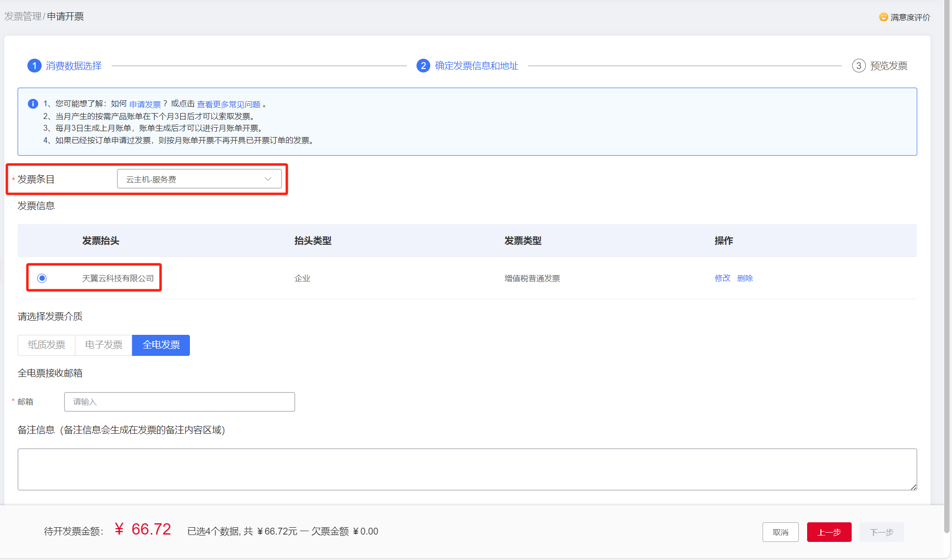952x560 pixels.
Task: Click the 取消 button
Action: point(780,532)
